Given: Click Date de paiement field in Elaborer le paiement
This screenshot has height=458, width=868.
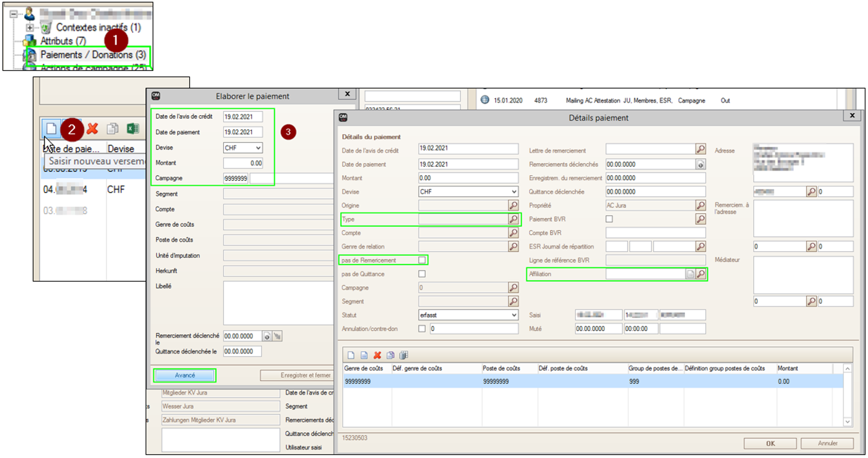Looking at the screenshot, I should 243,132.
